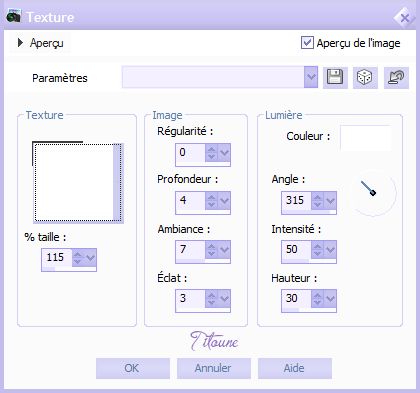
Task: Adjust Régularité with the spin arrows
Action: click(x=211, y=153)
